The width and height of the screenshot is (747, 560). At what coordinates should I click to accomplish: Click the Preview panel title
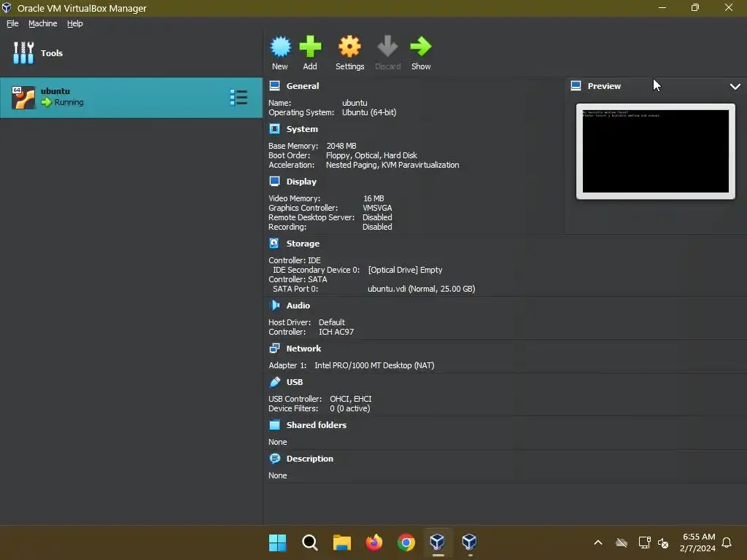(604, 86)
